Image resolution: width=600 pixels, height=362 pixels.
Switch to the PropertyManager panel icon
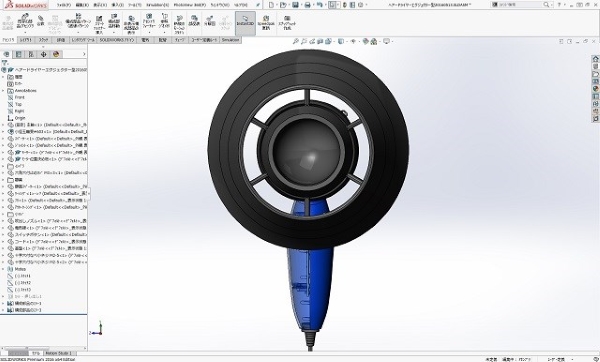(18, 54)
